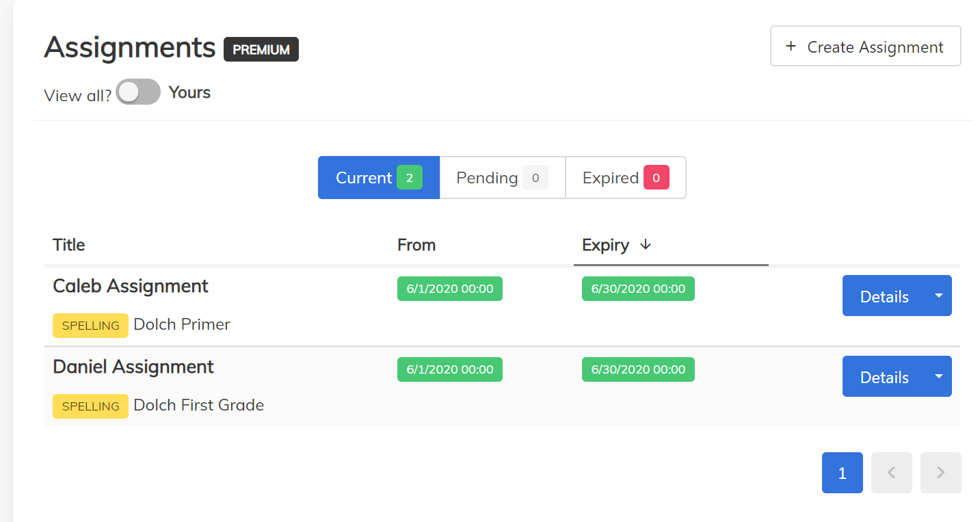Open Details for Daniel Assignment
Screen dimensions: 980x522
(x=884, y=377)
